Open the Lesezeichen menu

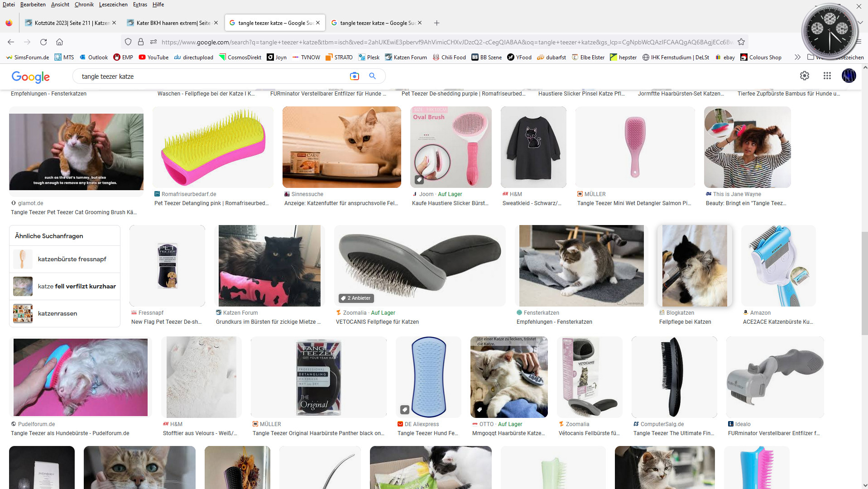click(x=113, y=5)
